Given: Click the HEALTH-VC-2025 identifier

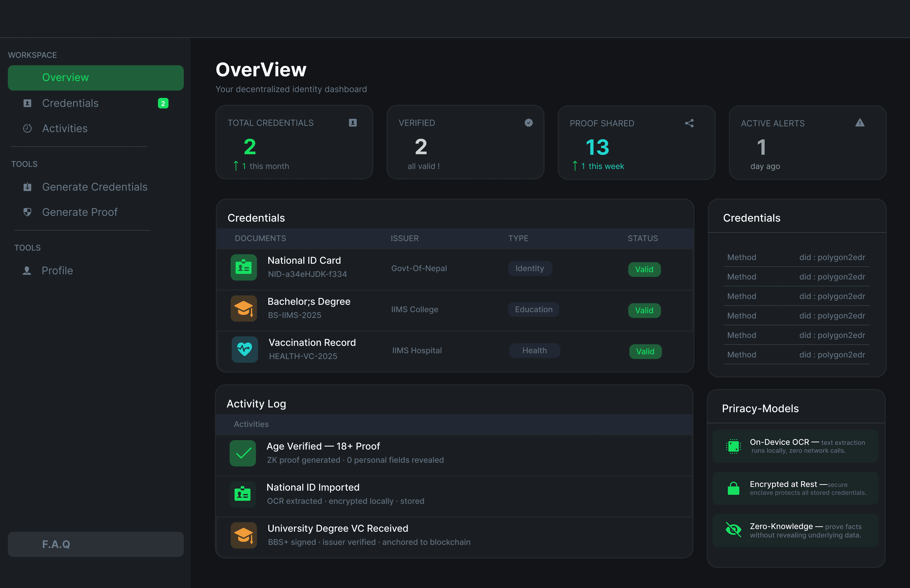Looking at the screenshot, I should tap(303, 356).
